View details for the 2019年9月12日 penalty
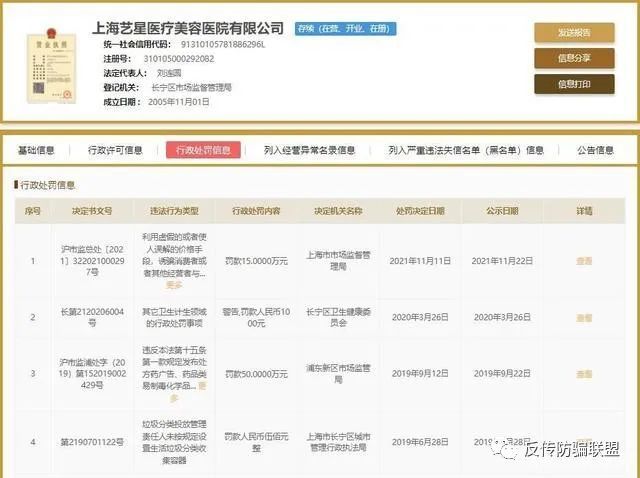Viewport: 640px width, 478px height. click(584, 374)
